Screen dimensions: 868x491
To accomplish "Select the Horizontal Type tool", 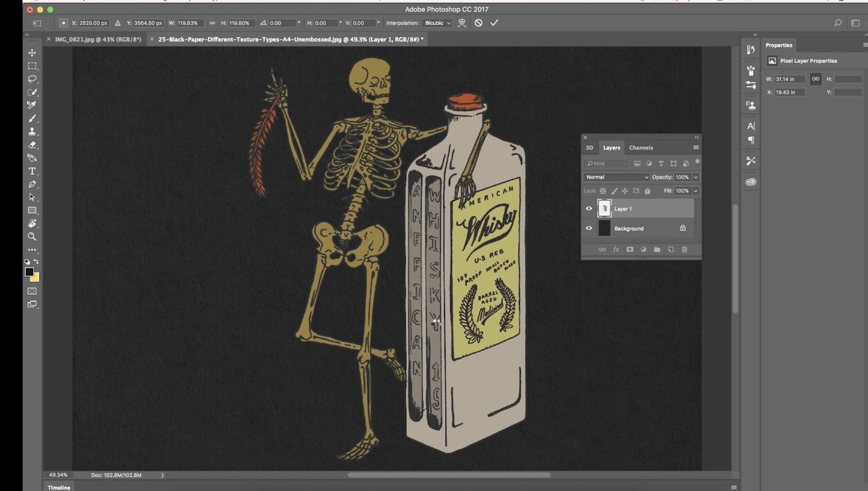I will click(x=32, y=171).
